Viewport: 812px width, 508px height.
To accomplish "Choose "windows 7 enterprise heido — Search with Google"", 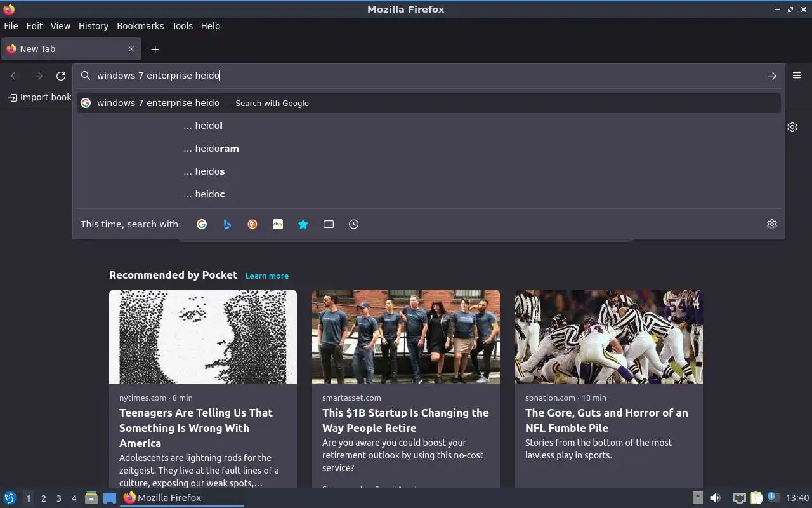I will (x=429, y=103).
